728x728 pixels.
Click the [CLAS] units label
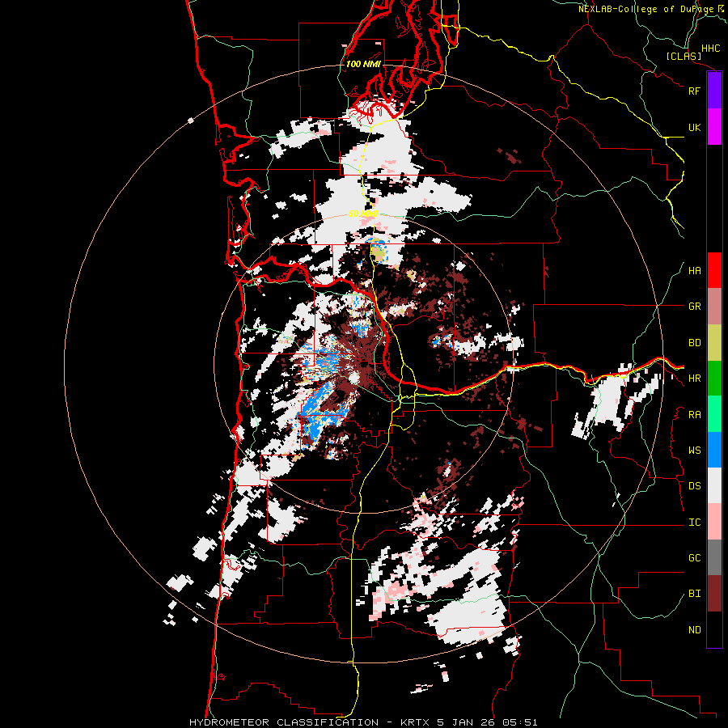coord(684,56)
